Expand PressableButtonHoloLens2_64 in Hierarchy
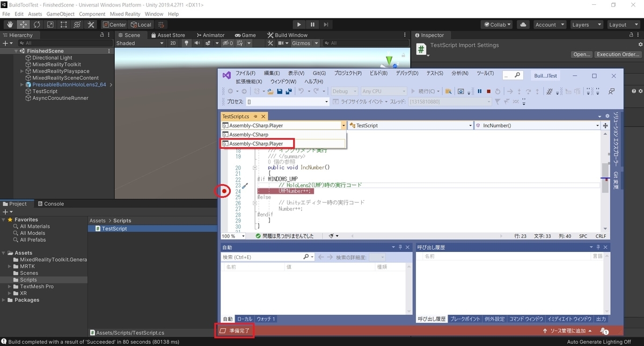Screen dimensions: 644x346 (x=22, y=84)
